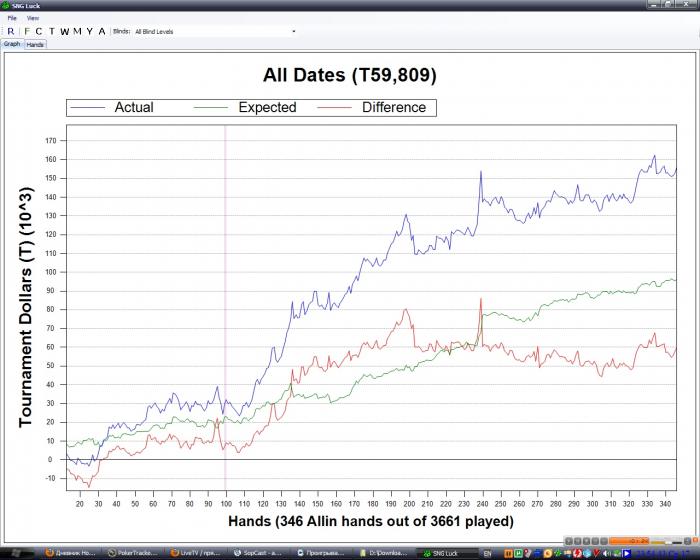Image resolution: width=700 pixels, height=560 pixels.
Task: Switch to the PokerTracker taskbar window
Action: 133,553
